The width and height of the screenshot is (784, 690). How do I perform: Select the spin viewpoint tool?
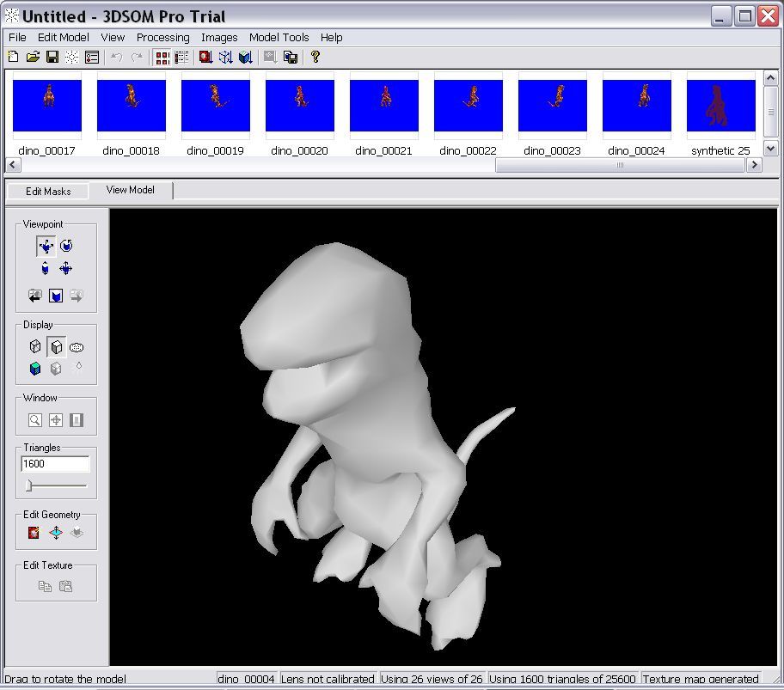click(67, 246)
